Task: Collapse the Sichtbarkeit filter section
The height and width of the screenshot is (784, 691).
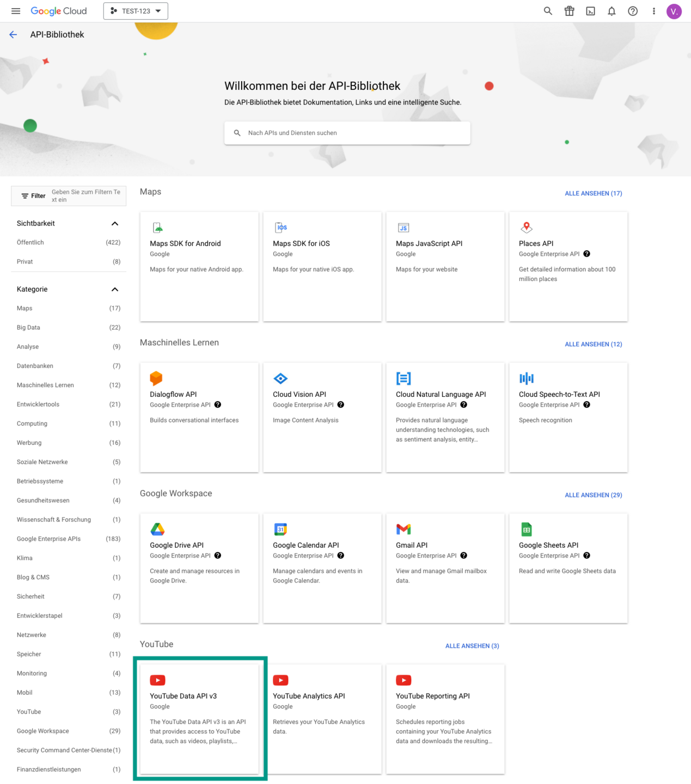Action: (x=115, y=223)
